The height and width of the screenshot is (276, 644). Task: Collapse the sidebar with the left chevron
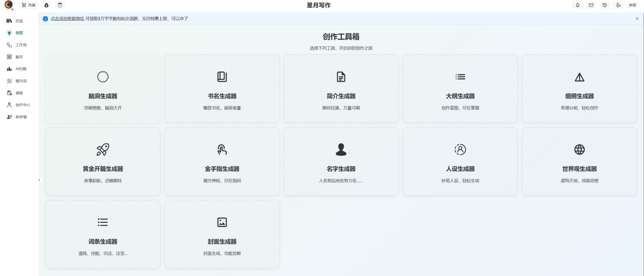tap(39, 180)
